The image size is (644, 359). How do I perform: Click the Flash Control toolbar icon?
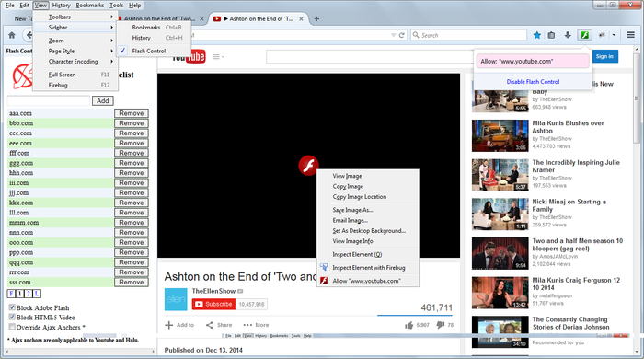[584, 35]
